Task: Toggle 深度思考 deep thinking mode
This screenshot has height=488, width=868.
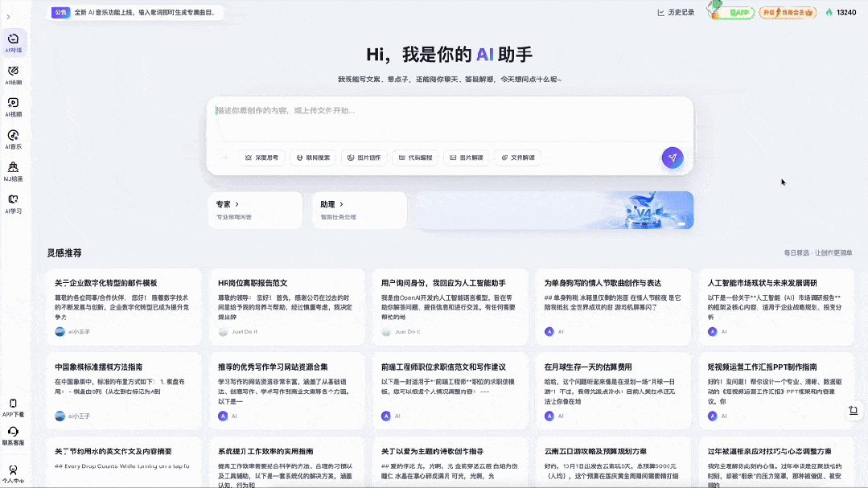Action: (261, 158)
